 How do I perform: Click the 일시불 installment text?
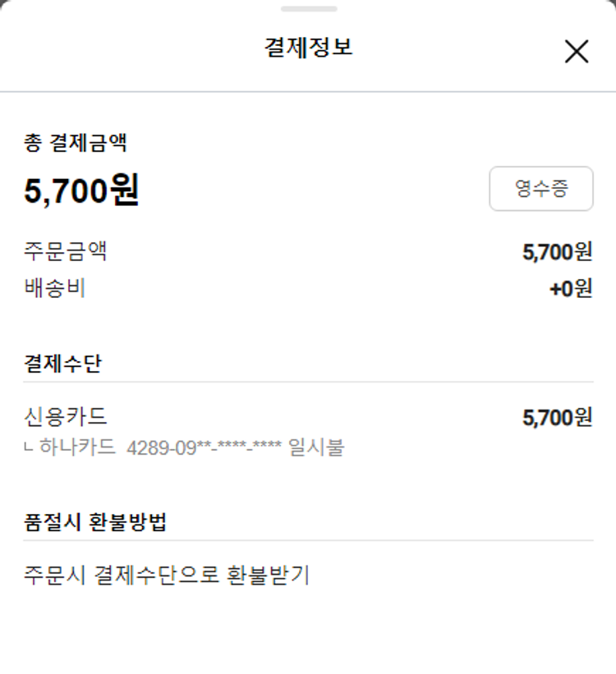click(x=316, y=448)
